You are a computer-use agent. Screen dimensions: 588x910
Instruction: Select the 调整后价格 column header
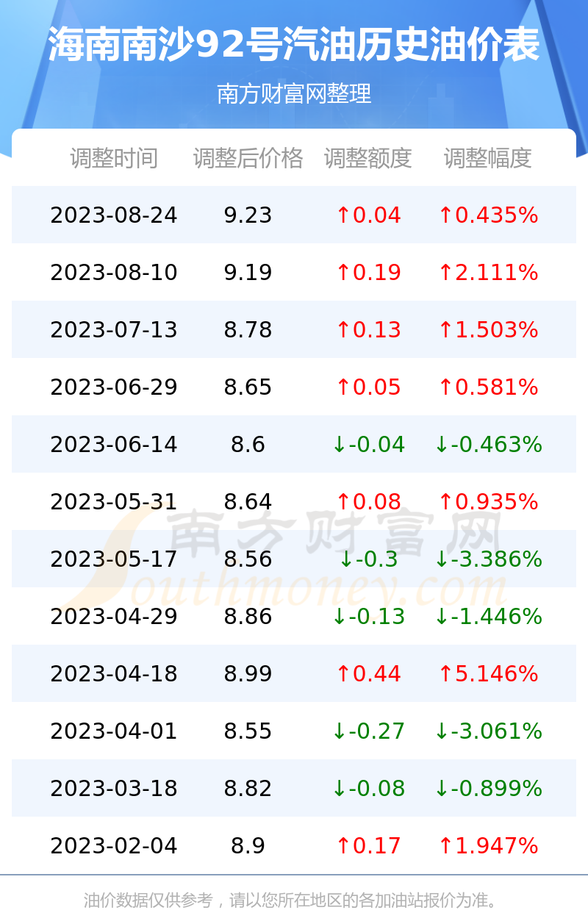click(248, 158)
